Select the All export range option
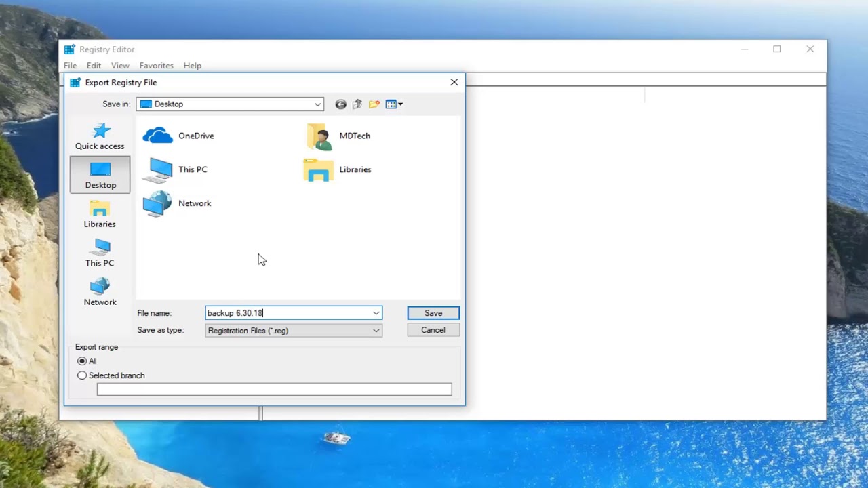 [x=82, y=361]
